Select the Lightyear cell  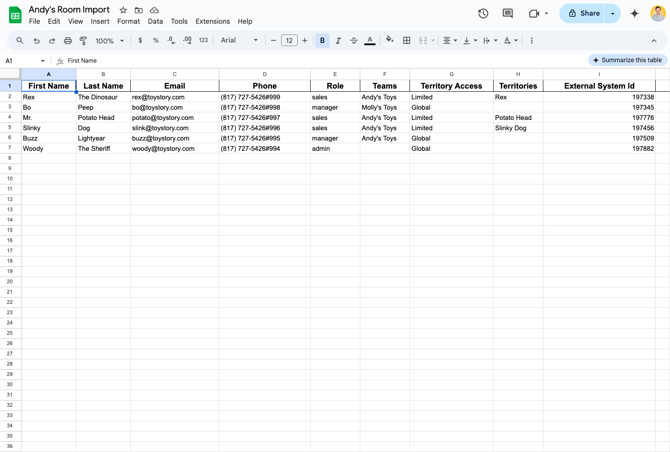(x=103, y=138)
